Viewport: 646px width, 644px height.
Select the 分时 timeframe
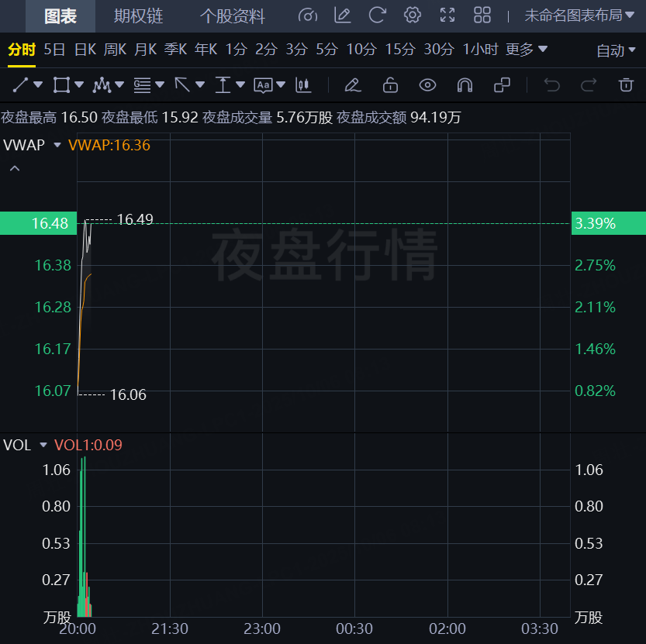click(22, 50)
